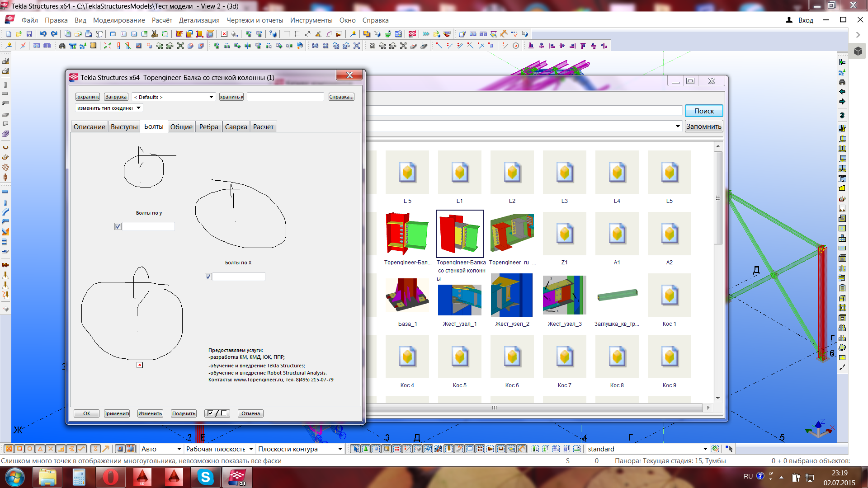Click the Redo arrow icon
This screenshot has height=488, width=868.
(54, 34)
